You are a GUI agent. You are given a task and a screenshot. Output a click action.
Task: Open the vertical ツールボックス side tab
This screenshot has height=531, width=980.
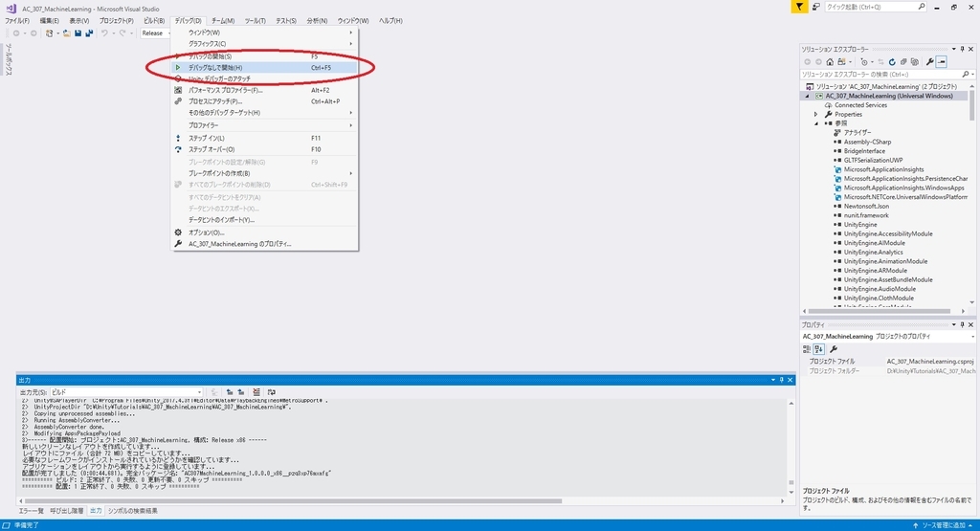(8, 59)
